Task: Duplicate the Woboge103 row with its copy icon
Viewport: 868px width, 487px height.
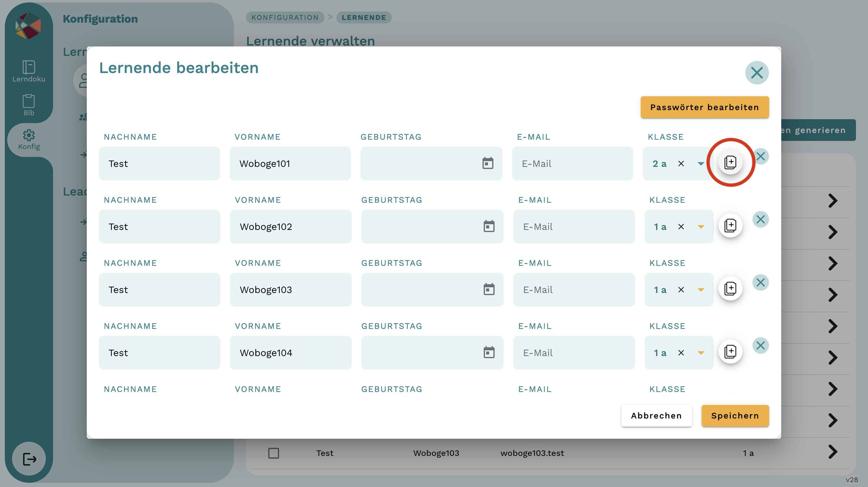Action: point(731,288)
